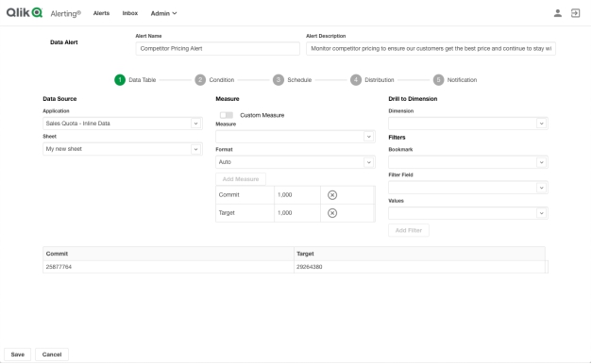
Task: Click the Save button
Action: [x=17, y=355]
